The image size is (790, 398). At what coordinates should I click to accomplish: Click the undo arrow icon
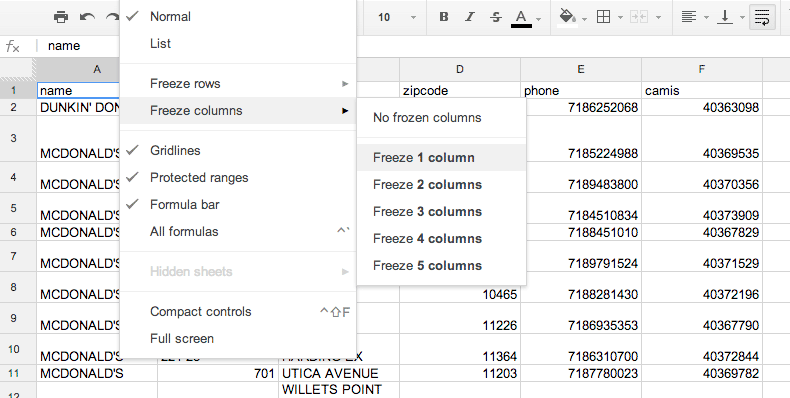(87, 17)
